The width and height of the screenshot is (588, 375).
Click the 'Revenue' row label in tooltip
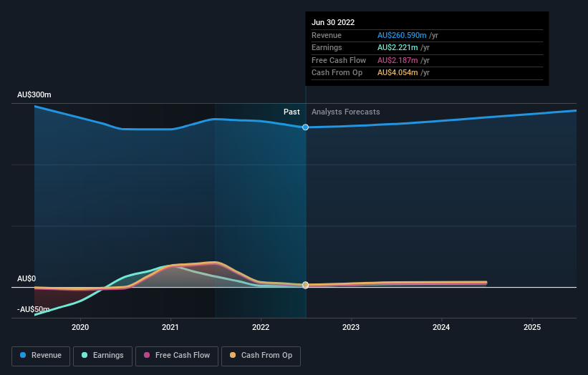point(327,35)
